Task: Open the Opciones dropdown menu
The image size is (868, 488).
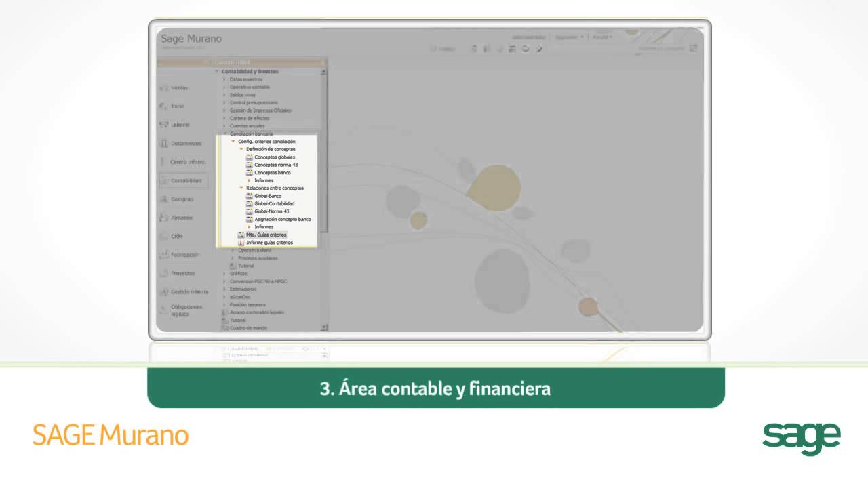Action: coord(570,37)
